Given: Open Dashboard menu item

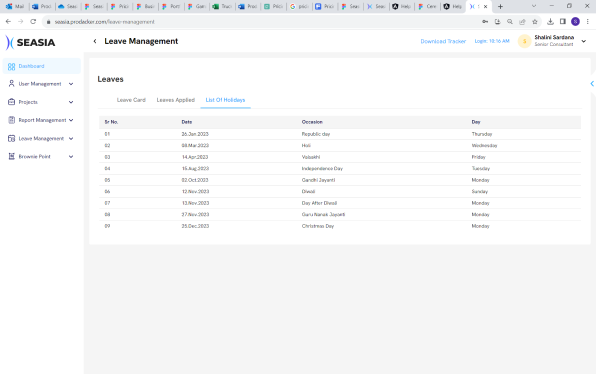Looking at the screenshot, I should click(x=42, y=66).
